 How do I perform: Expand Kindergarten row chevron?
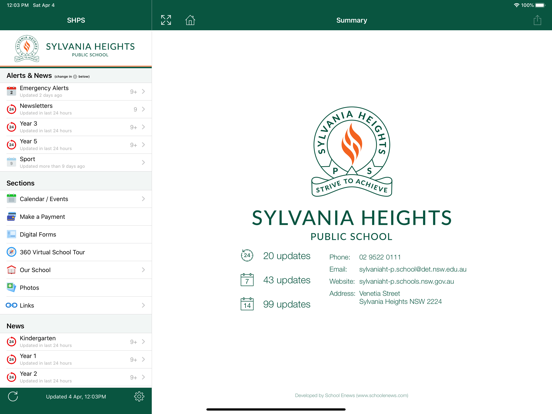(x=143, y=341)
